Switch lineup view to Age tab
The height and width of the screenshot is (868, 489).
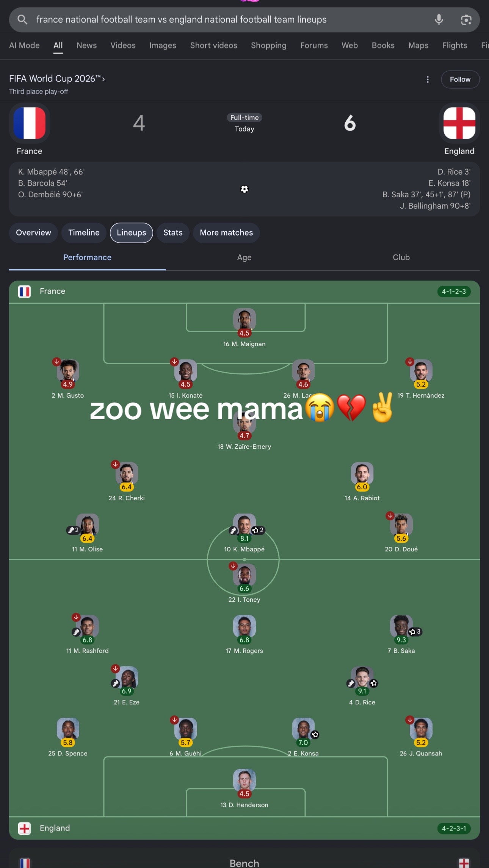(x=244, y=258)
